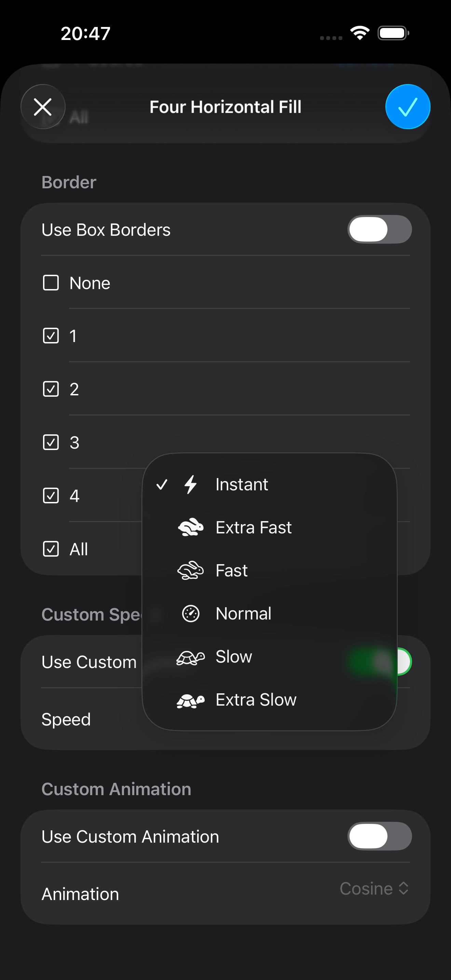Screen dimensions: 451x980
Task: Open the Speed row picker
Action: point(66,719)
